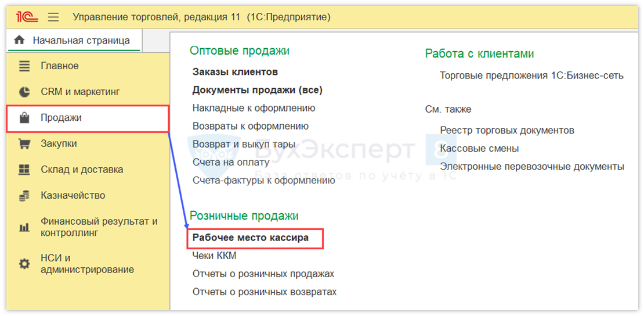The image size is (644, 316).
Task: Click the Склад и доставка grid icon
Action: pyautogui.click(x=24, y=170)
